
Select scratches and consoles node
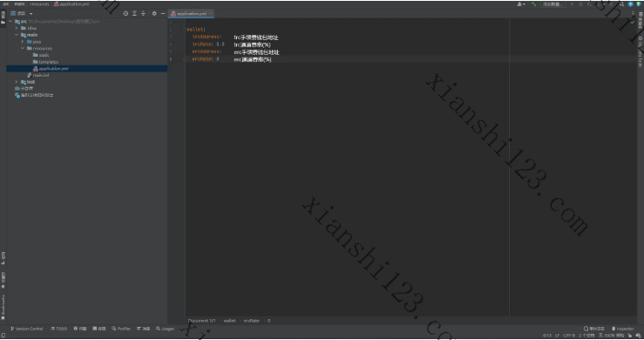point(34,95)
